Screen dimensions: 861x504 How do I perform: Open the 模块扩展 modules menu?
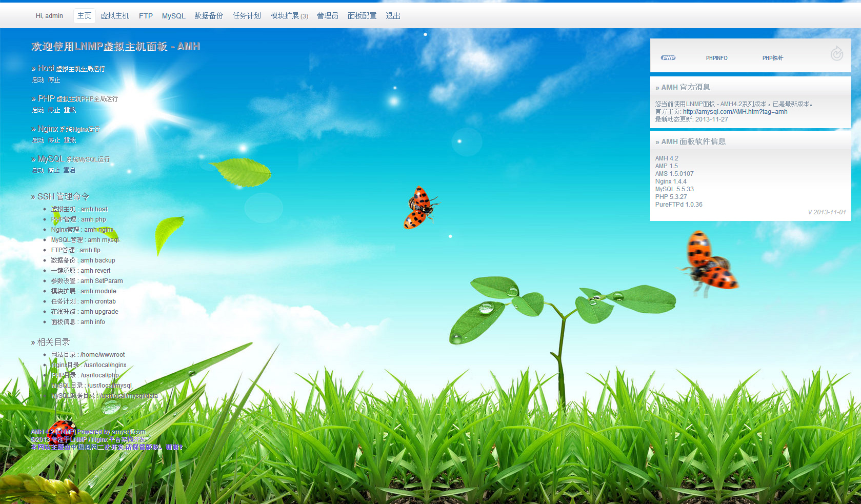tap(289, 16)
